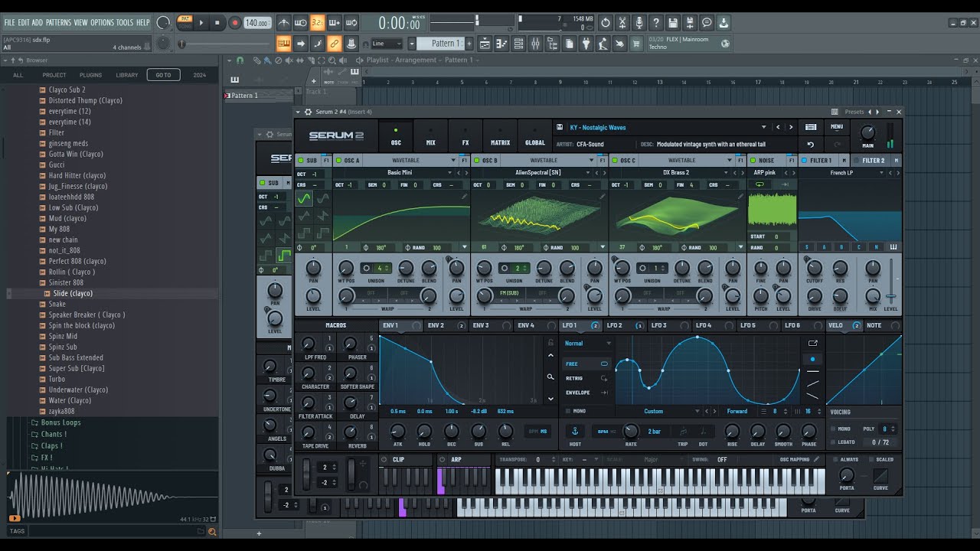Click the LFO export shape icon

(813, 343)
